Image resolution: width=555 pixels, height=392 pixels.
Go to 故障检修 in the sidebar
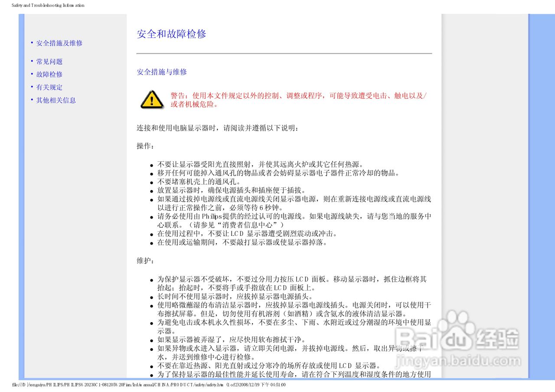coord(49,74)
